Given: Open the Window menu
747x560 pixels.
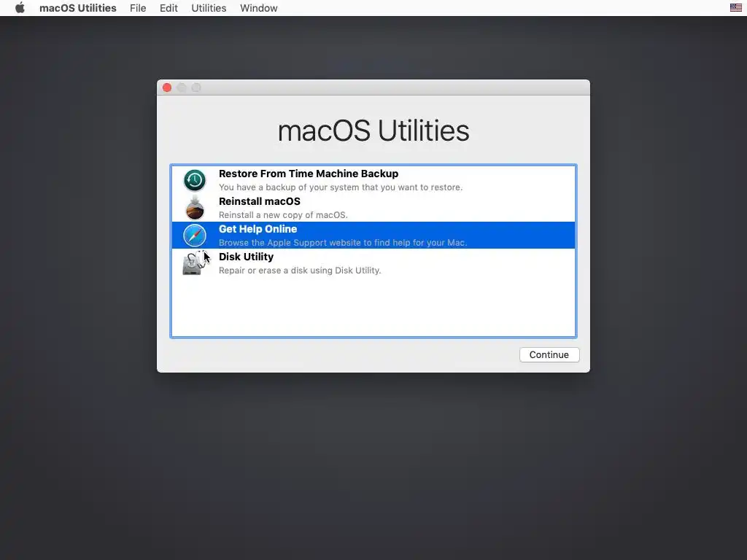Looking at the screenshot, I should [x=259, y=8].
